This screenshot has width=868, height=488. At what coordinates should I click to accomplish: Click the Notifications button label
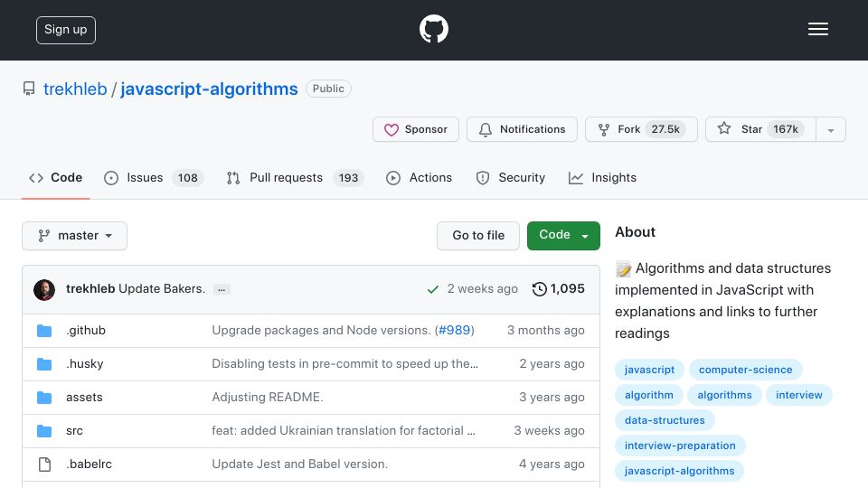[x=533, y=129]
